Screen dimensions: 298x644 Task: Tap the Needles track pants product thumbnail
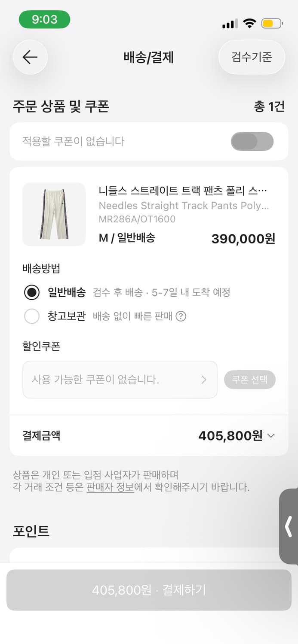tap(54, 214)
